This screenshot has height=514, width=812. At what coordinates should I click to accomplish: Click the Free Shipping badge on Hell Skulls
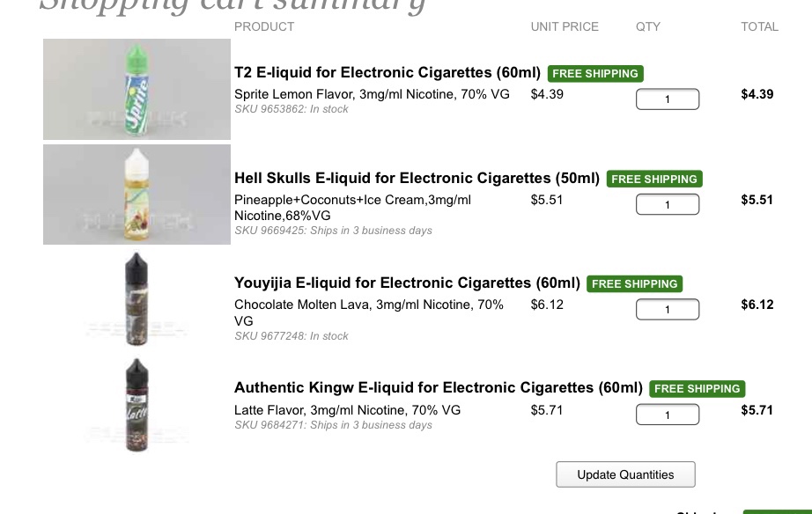pos(654,179)
